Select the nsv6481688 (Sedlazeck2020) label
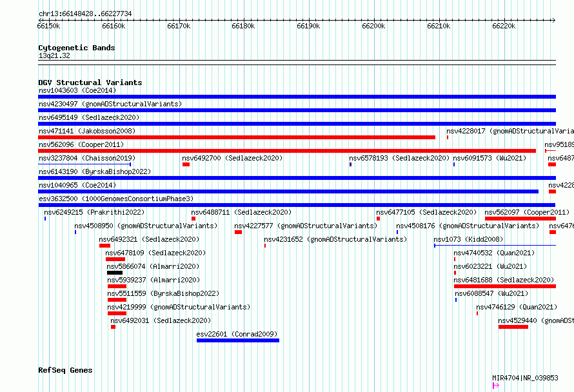 coord(504,280)
